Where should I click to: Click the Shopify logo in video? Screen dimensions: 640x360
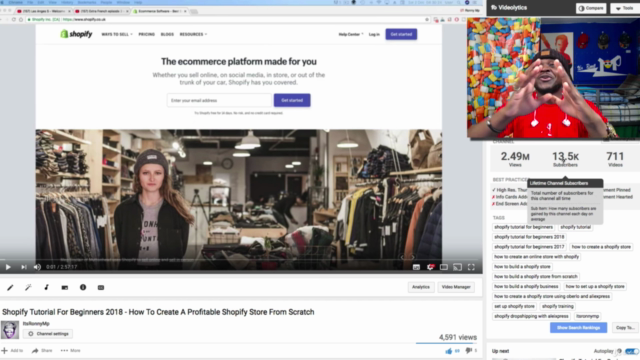coord(76,34)
